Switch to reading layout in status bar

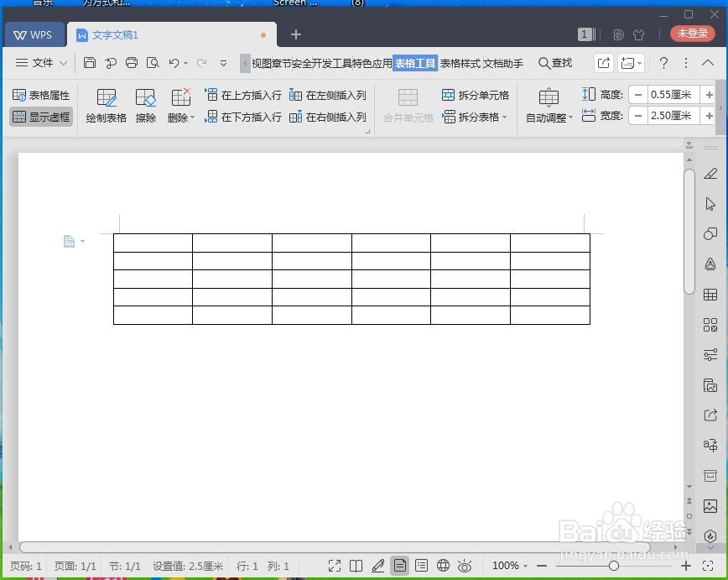[x=356, y=566]
